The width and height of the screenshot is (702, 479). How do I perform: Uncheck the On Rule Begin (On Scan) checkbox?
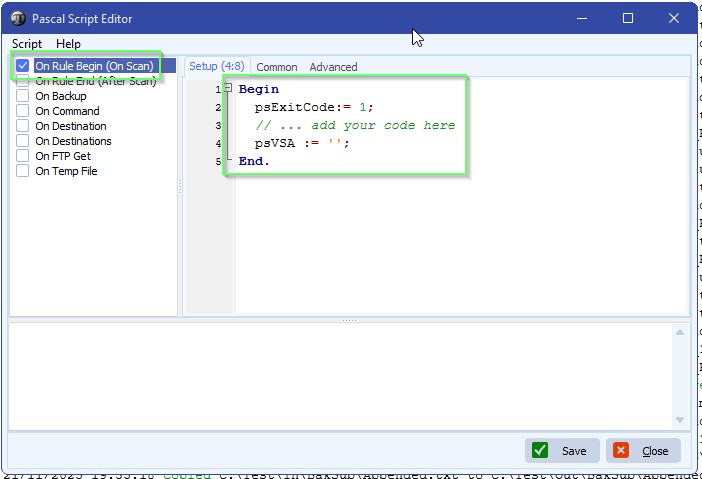click(22, 66)
